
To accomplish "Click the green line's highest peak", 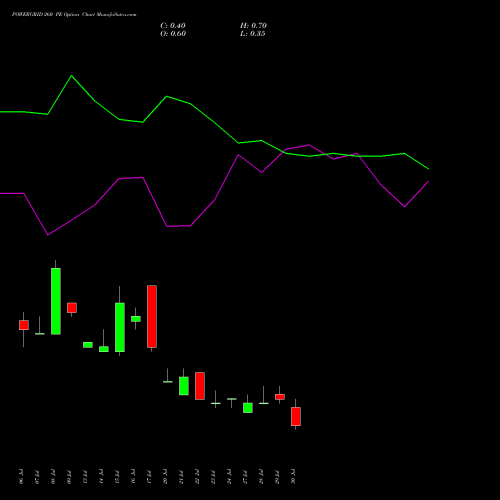I will point(71,76).
